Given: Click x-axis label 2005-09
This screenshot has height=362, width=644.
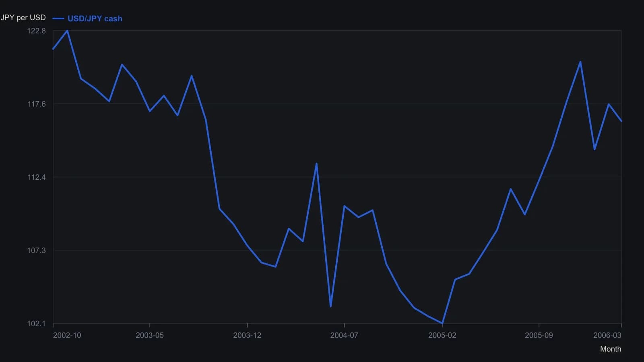Looking at the screenshot, I should click(x=539, y=335).
